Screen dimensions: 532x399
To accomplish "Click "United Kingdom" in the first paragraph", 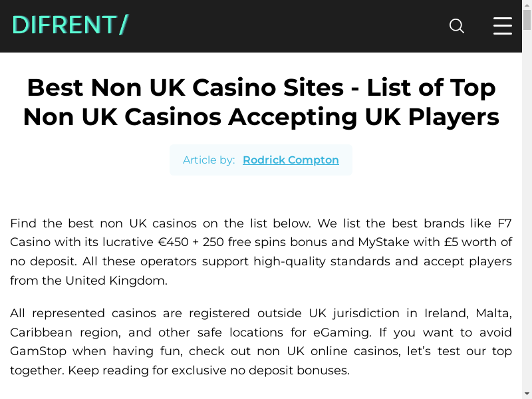I will (x=116, y=281).
